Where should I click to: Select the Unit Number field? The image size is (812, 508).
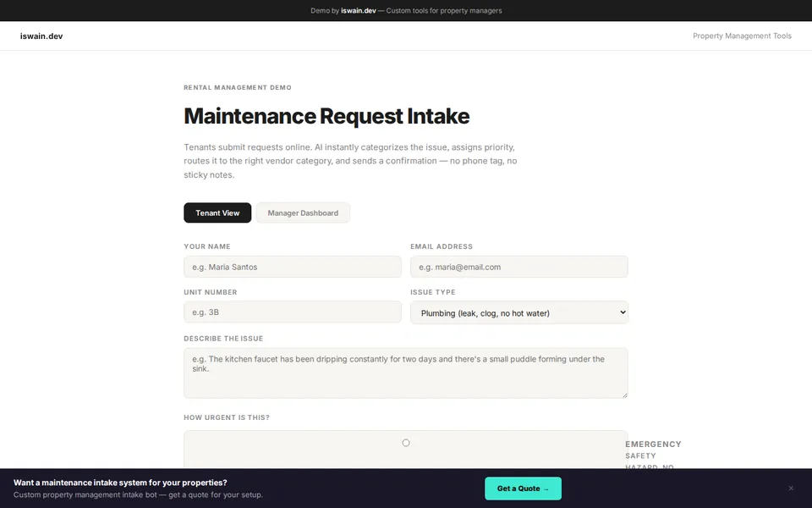tap(293, 312)
